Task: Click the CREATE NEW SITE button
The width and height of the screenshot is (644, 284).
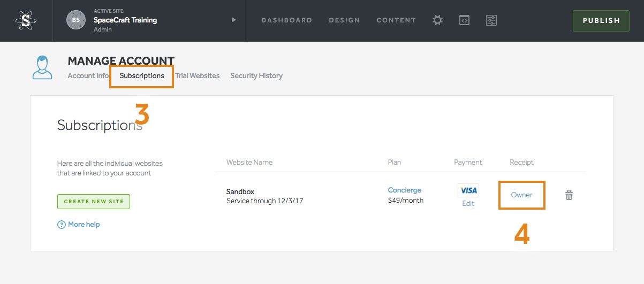Action: (94, 202)
